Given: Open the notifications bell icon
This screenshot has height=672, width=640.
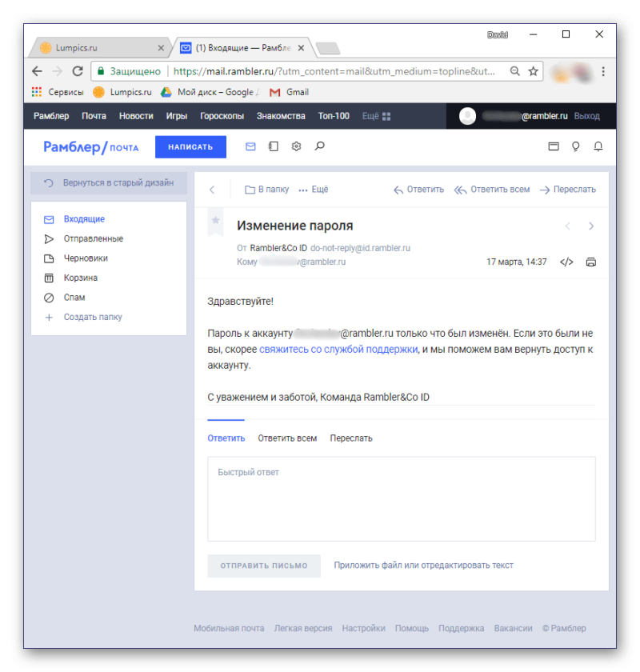Looking at the screenshot, I should tap(598, 146).
